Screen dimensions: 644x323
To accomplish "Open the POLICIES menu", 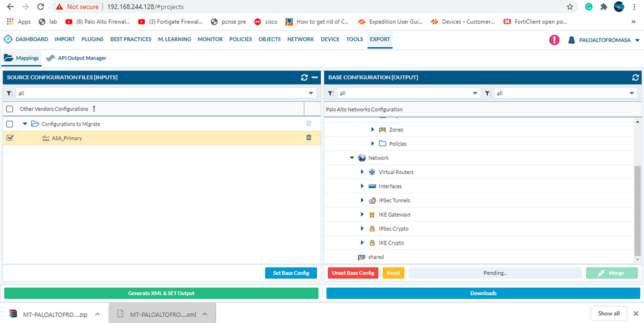I will pos(240,39).
